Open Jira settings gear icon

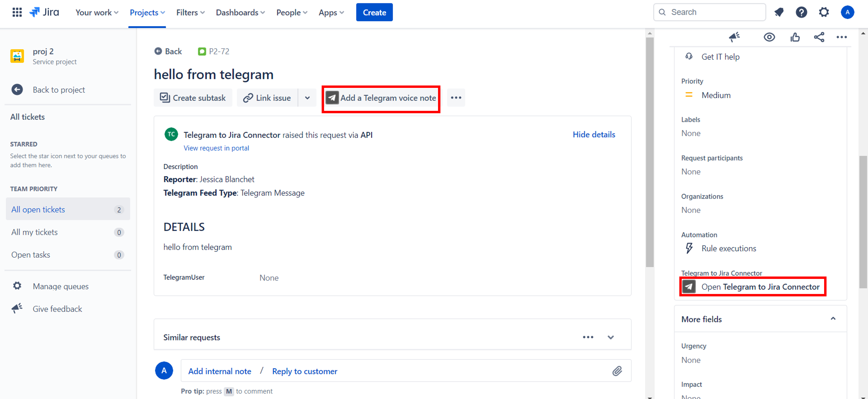coord(823,13)
